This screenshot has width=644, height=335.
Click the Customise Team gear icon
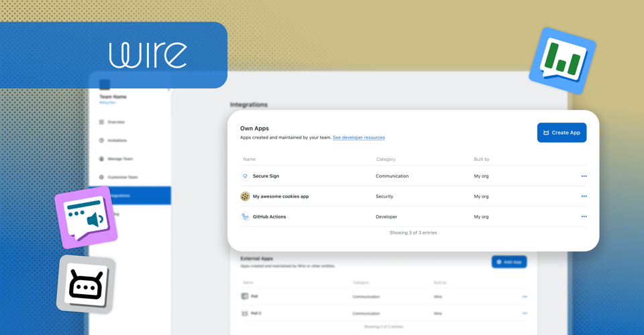pos(101,177)
